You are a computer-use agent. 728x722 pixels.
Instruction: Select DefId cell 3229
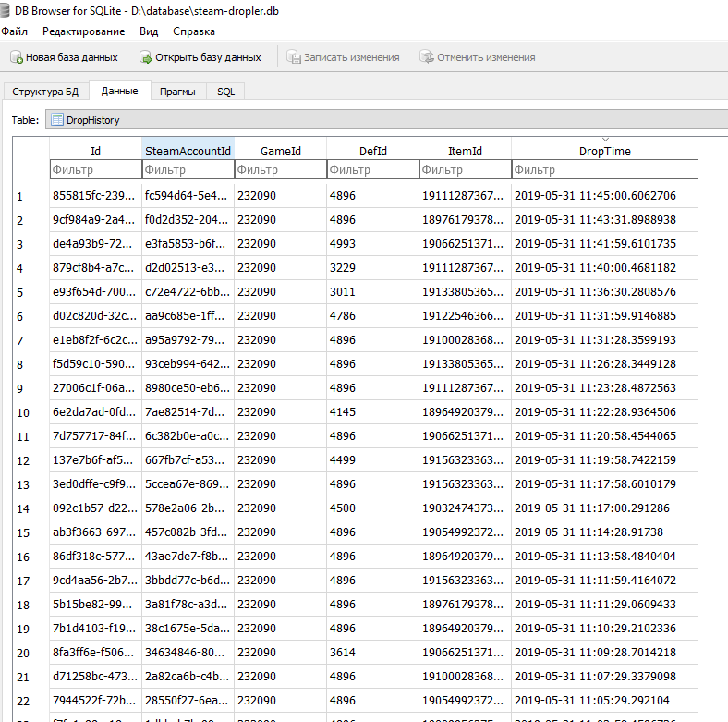click(373, 268)
